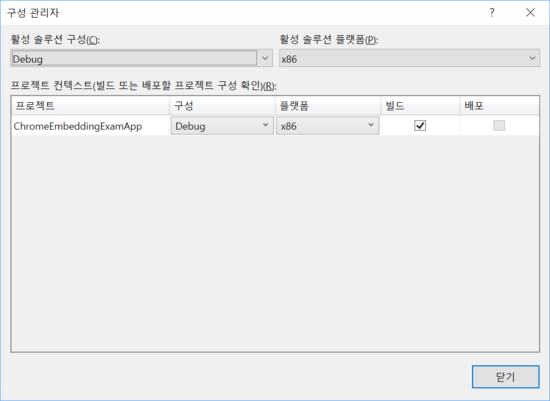Click the 프로젝트 컨텍스트 label text

[143, 85]
